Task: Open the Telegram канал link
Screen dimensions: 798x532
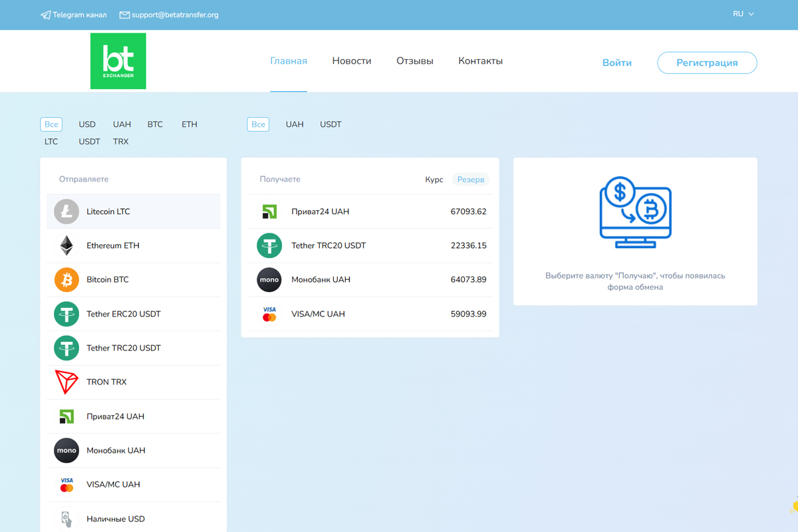Action: click(x=73, y=15)
